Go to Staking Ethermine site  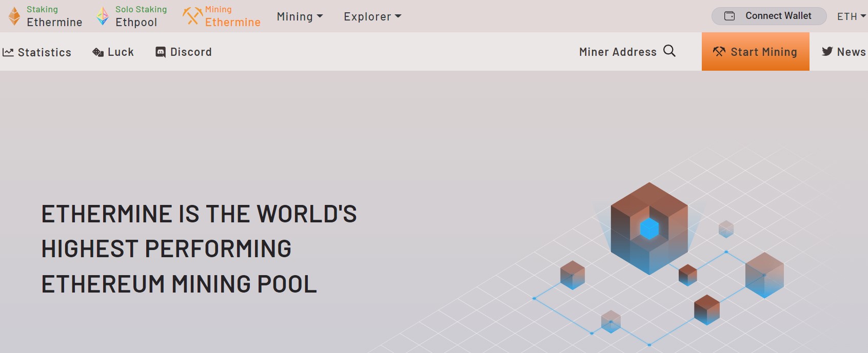[46, 16]
